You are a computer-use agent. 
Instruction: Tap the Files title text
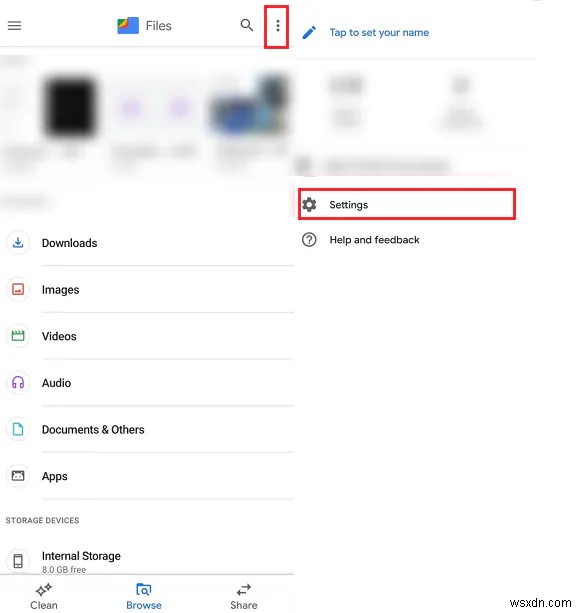(158, 26)
